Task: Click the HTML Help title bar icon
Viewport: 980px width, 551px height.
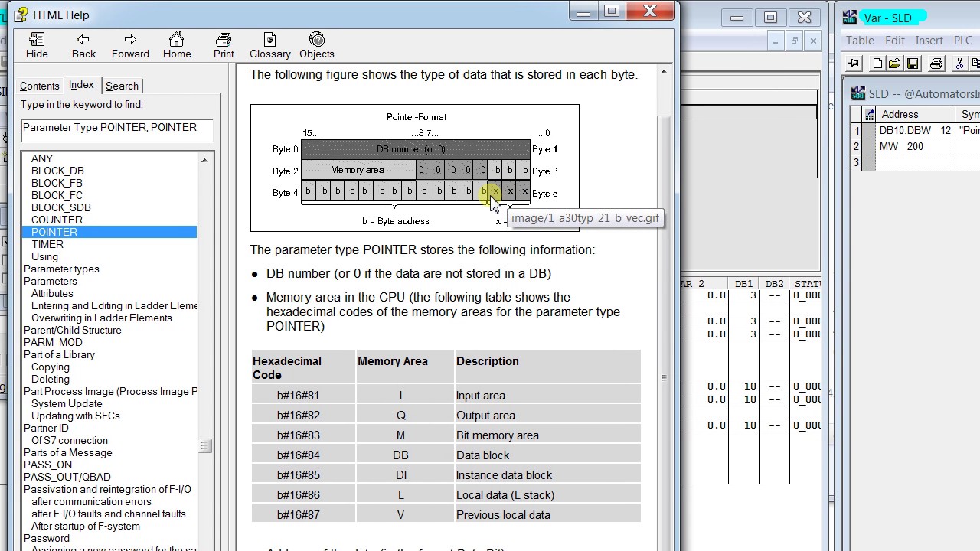Action: point(21,15)
